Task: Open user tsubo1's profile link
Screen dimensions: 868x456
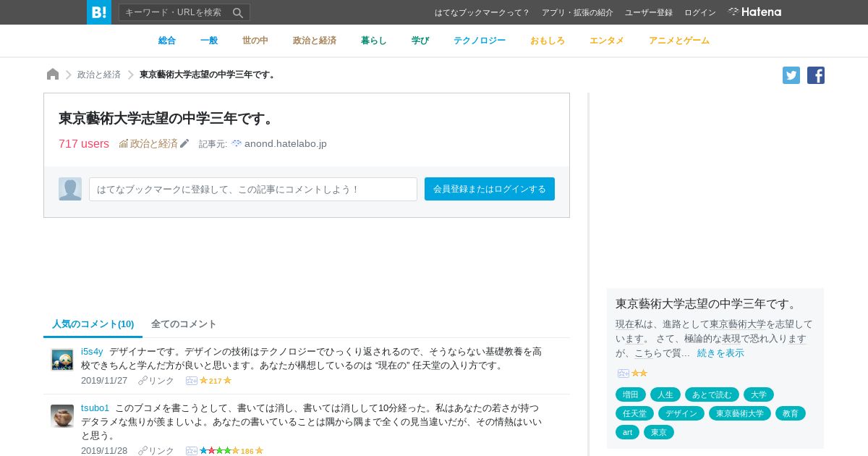Action: [95, 408]
